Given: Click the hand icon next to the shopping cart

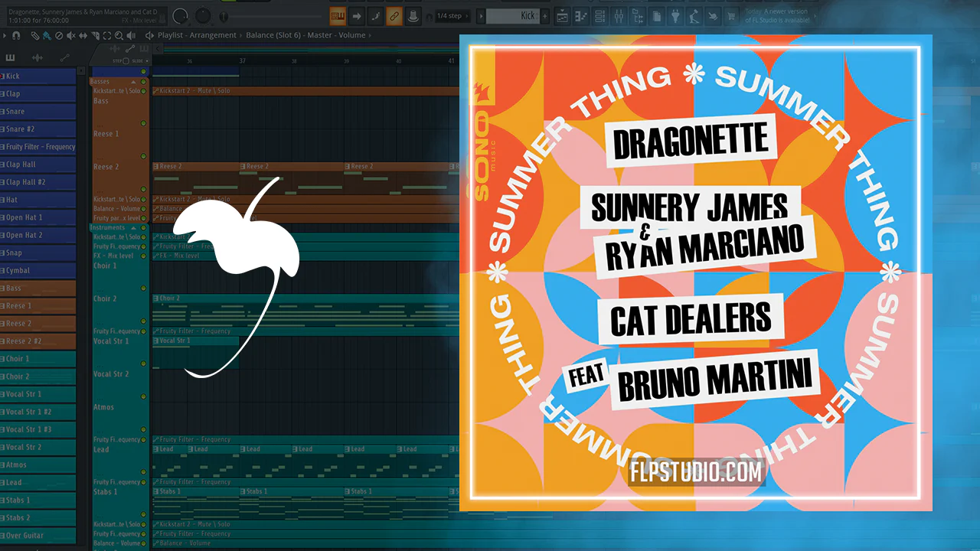Looking at the screenshot, I should click(714, 15).
